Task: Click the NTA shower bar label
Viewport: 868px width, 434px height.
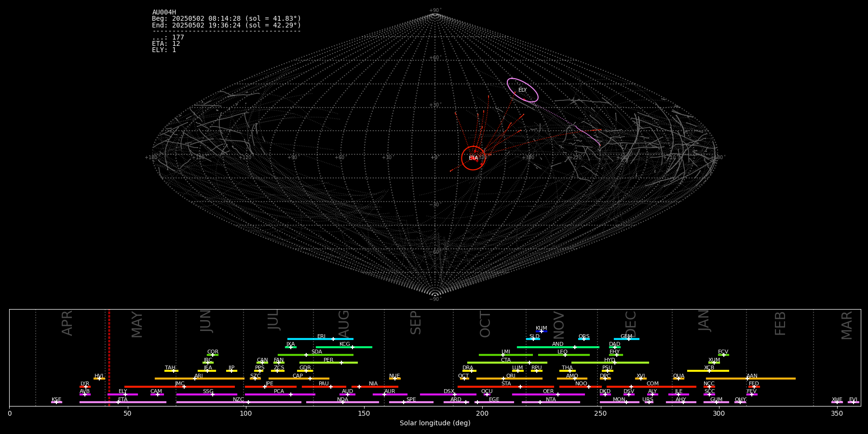Action: point(551,400)
